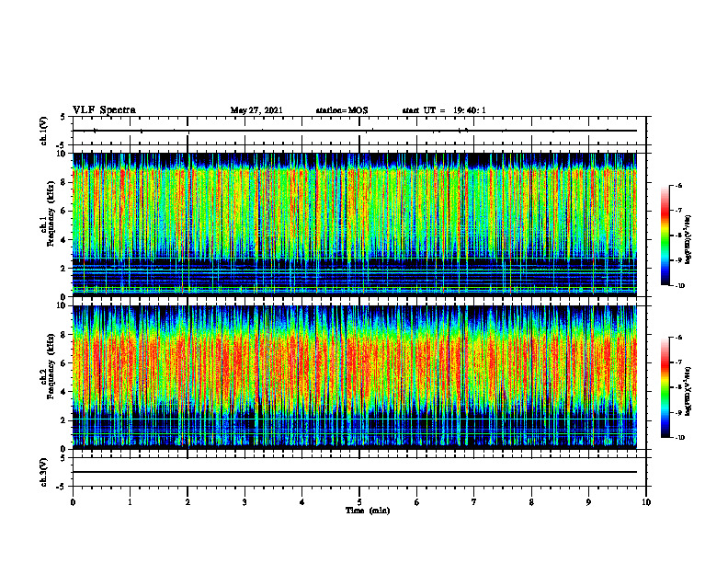This screenshot has height=563, width=728.
Task: Click time axis tick label '2'
Action: coord(188,502)
